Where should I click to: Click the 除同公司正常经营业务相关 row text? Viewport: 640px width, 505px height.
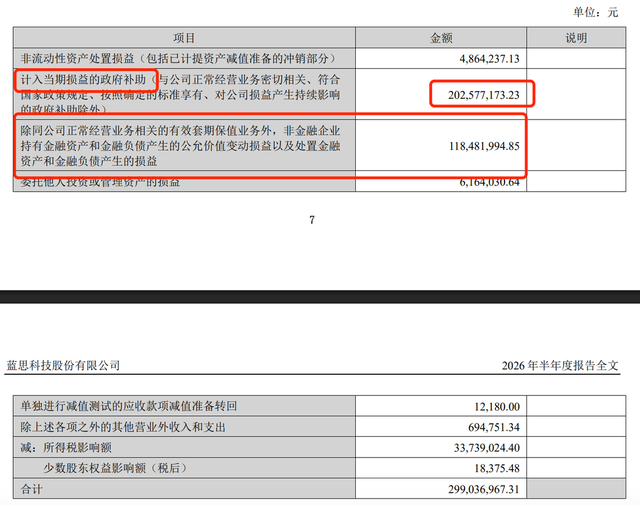tap(180, 146)
